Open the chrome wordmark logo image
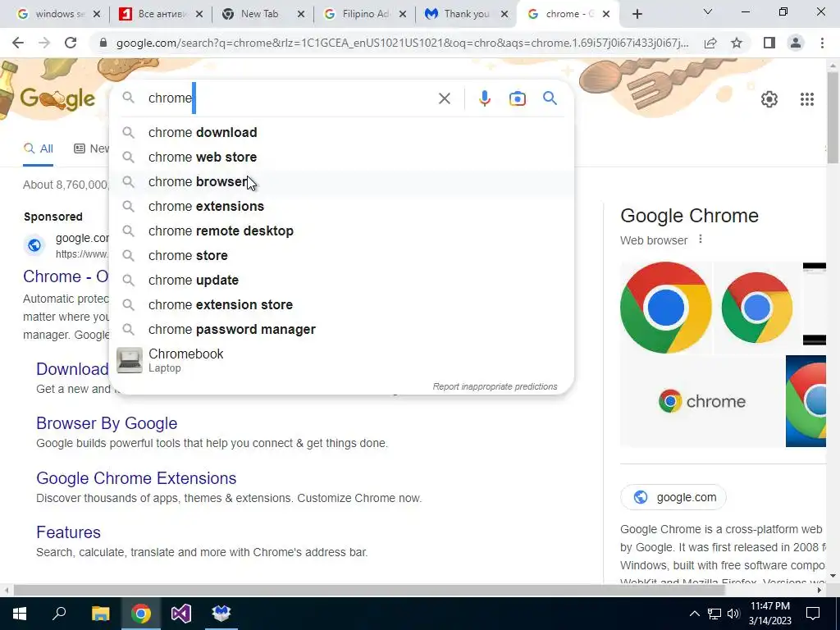The width and height of the screenshot is (840, 630). [702, 401]
